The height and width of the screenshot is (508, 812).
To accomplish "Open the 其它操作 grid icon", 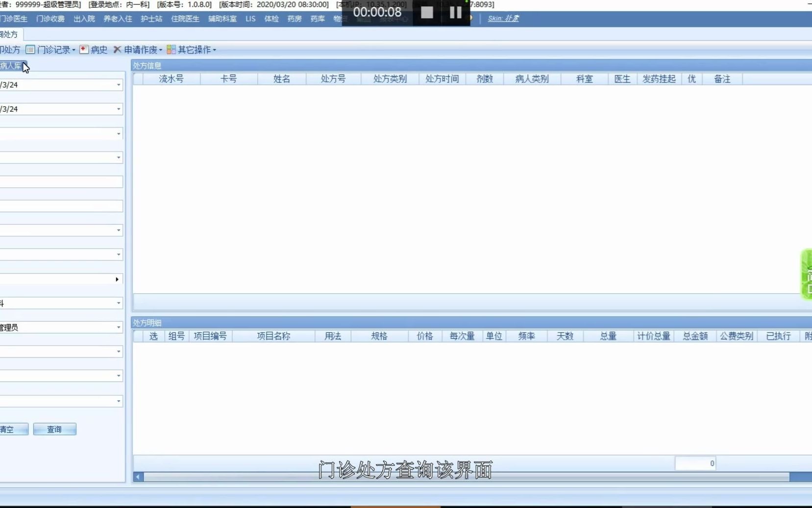I will (171, 50).
